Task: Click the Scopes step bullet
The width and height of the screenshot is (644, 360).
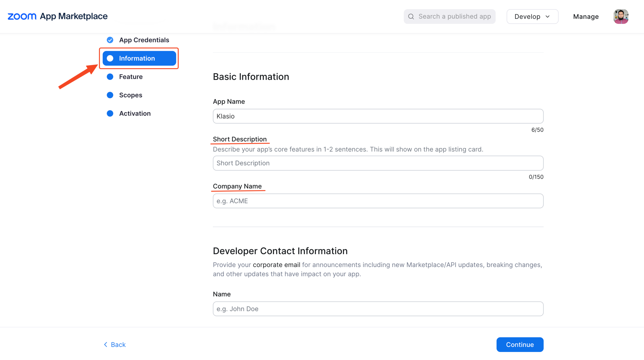Action: [x=110, y=95]
